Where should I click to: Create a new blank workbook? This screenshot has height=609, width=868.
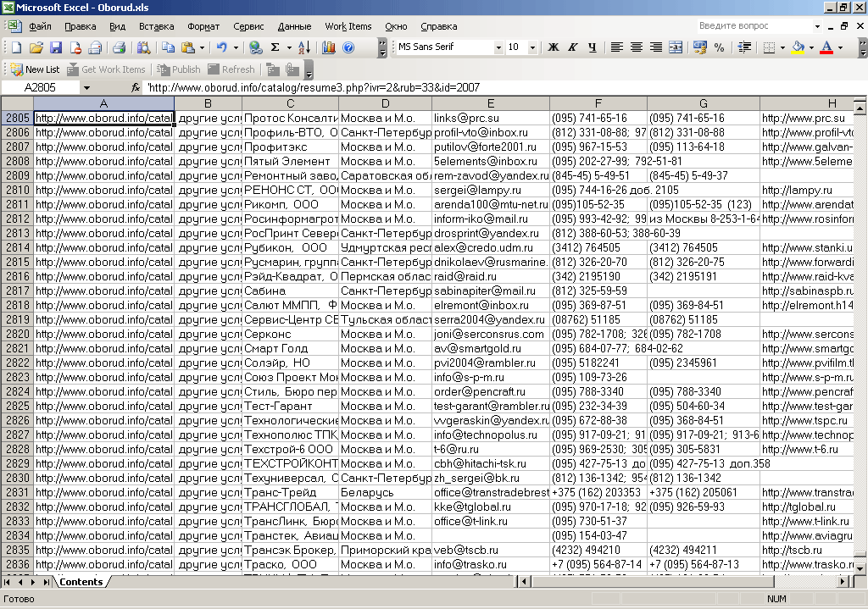coord(17,47)
